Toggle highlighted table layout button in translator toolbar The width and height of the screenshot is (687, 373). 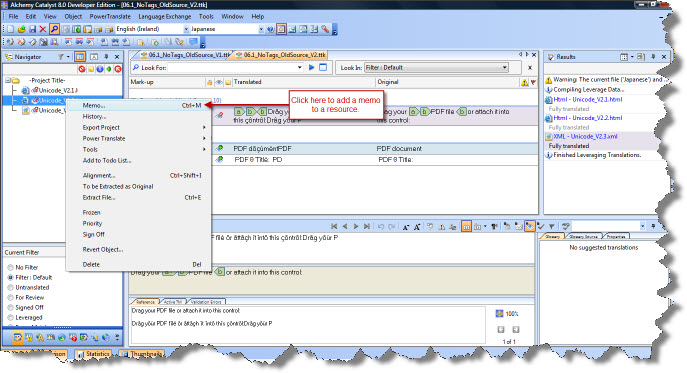point(466,226)
